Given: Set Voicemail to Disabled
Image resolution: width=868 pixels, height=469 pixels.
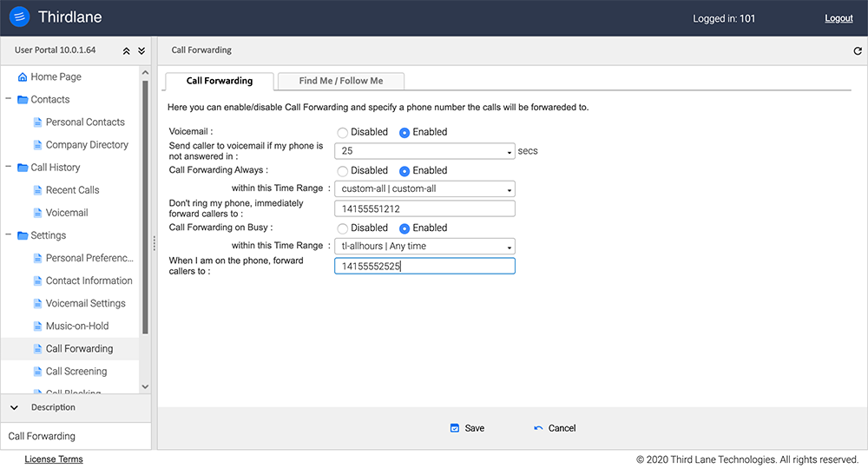Looking at the screenshot, I should [343, 133].
